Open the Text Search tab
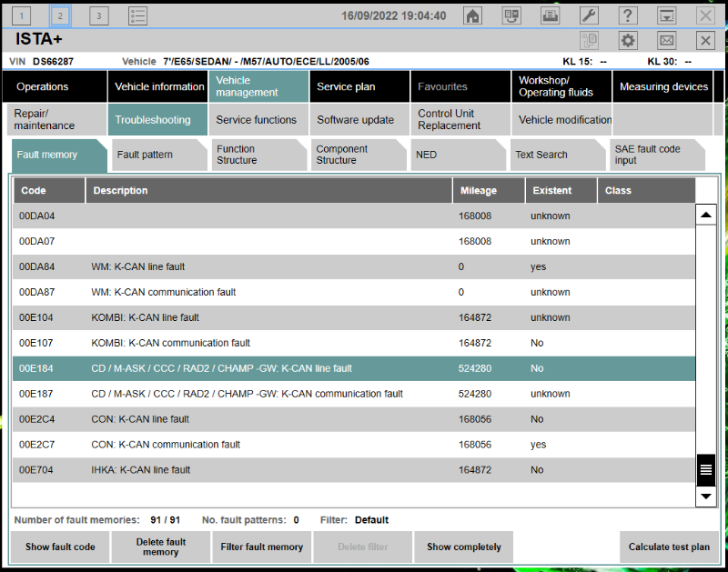Viewport: 728px width, 572px height. pyautogui.click(x=558, y=155)
